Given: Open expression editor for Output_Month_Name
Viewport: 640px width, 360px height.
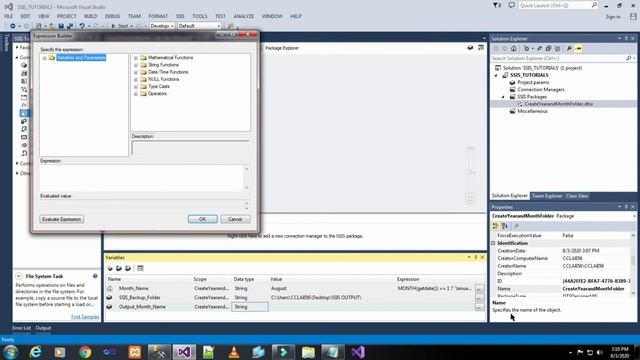Looking at the screenshot, I should pyautogui.click(x=480, y=307).
